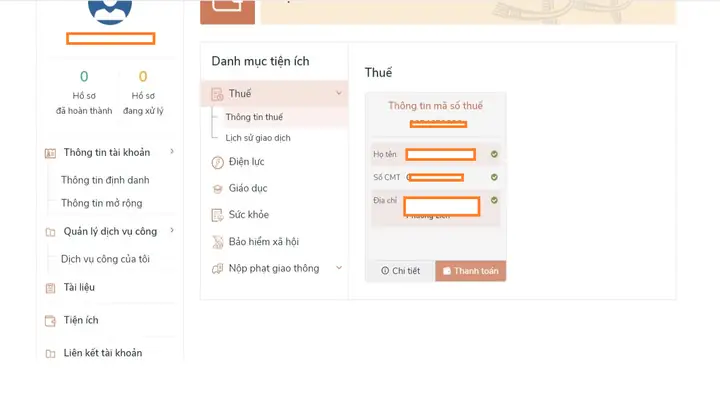Open Liên kết tài khoản section
This screenshot has width=720, height=419.
point(103,353)
